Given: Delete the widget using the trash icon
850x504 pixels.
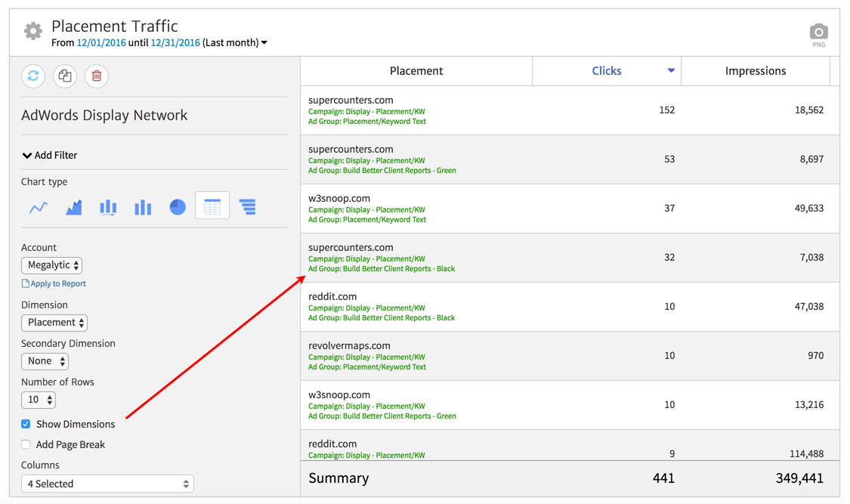Looking at the screenshot, I should [x=97, y=76].
